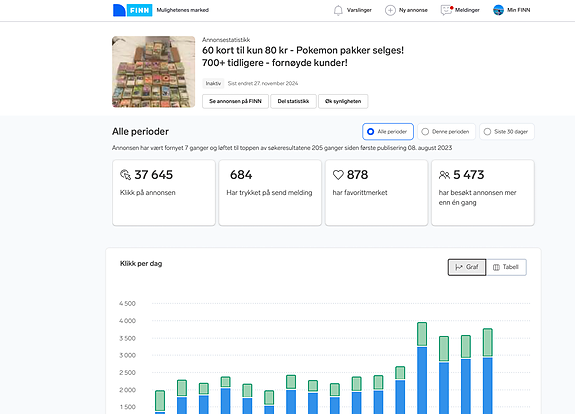Open the Varslinger link
This screenshot has width=575, height=414.
[x=359, y=10]
